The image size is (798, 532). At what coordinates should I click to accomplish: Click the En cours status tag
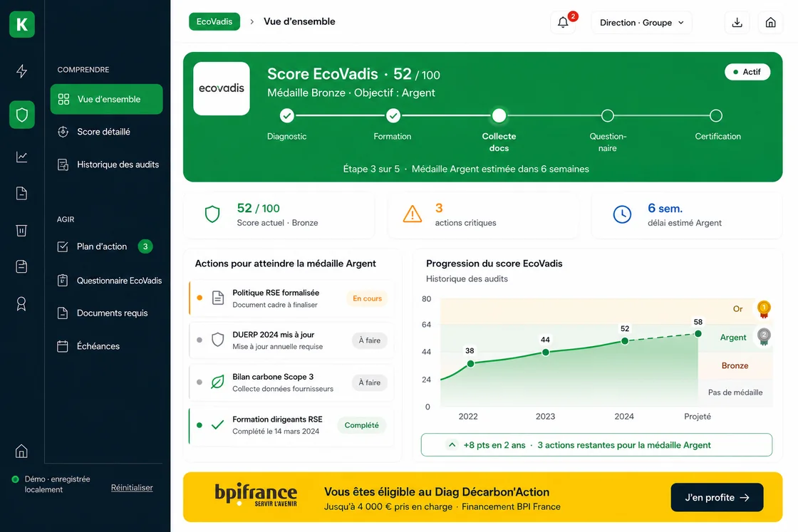[367, 298]
